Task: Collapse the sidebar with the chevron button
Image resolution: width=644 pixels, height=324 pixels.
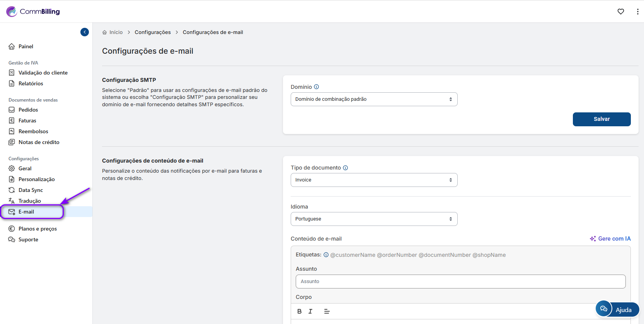Action: [x=85, y=32]
